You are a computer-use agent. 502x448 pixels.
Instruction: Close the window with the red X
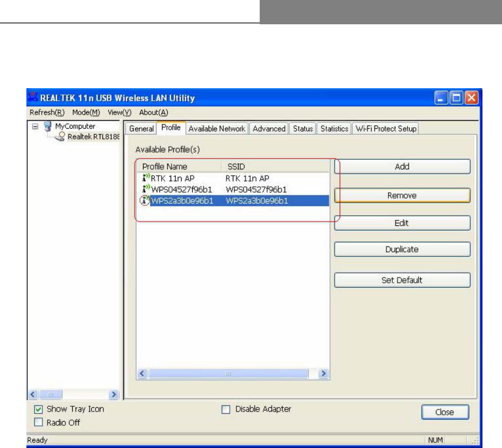point(471,98)
